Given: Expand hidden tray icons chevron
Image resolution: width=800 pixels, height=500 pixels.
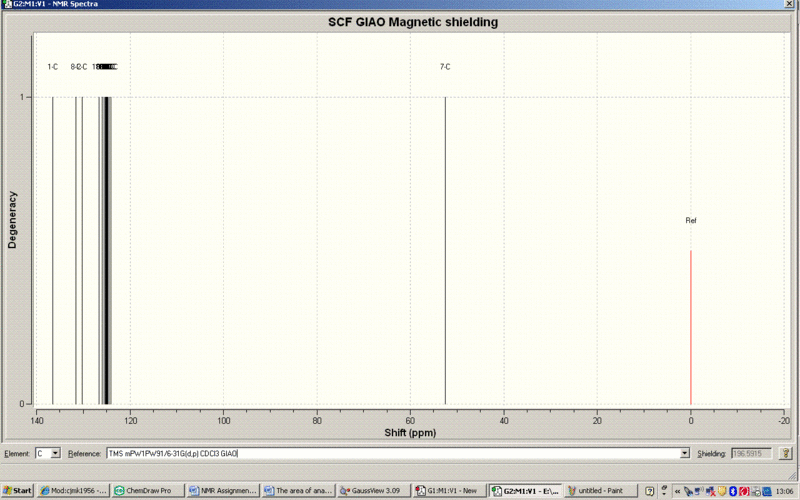Looking at the screenshot, I should [x=678, y=491].
